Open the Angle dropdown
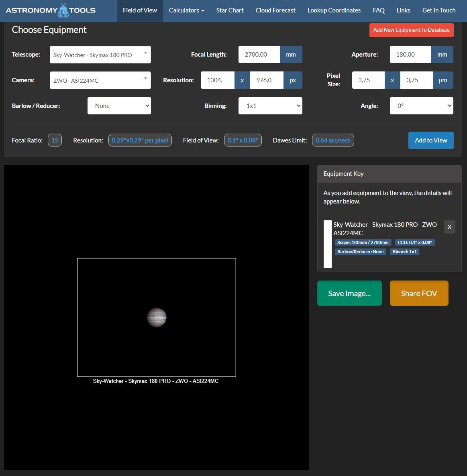Viewport: 467px width, 476px height. [422, 106]
